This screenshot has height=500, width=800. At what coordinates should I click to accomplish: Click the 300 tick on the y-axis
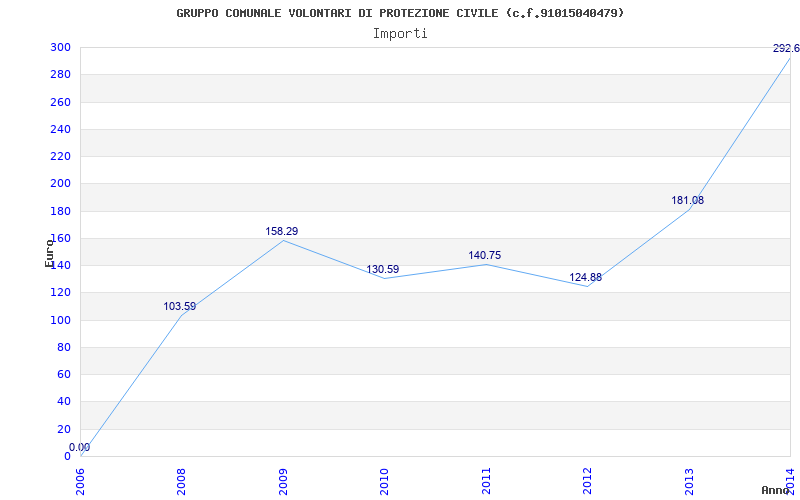point(60,48)
